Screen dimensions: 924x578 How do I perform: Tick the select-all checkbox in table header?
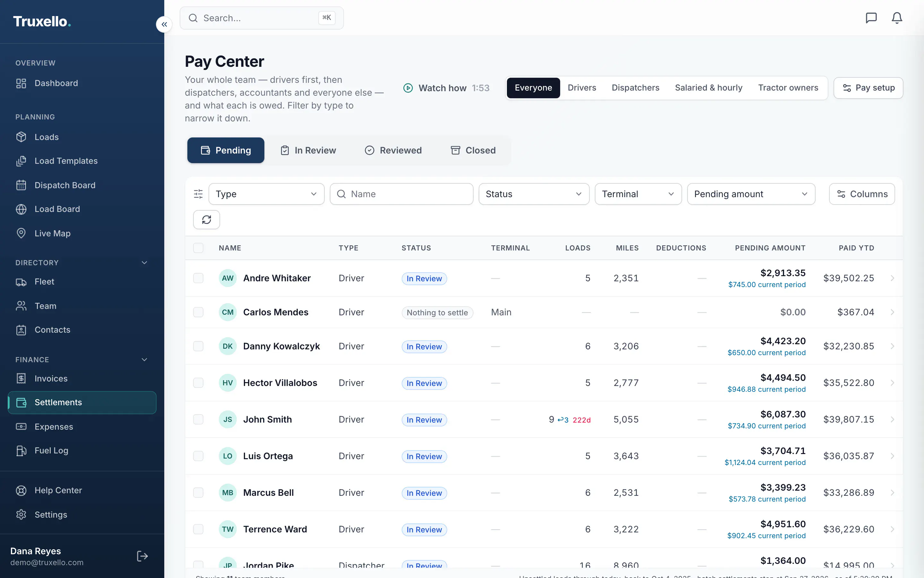198,248
